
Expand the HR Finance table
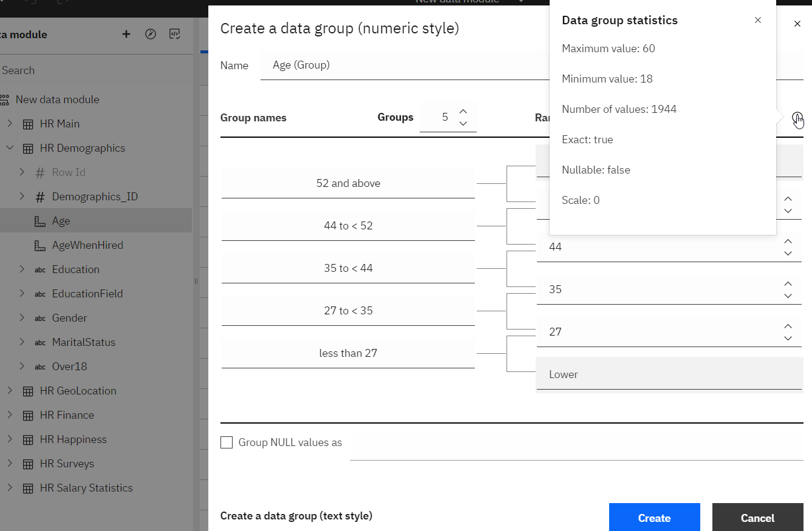(x=10, y=415)
